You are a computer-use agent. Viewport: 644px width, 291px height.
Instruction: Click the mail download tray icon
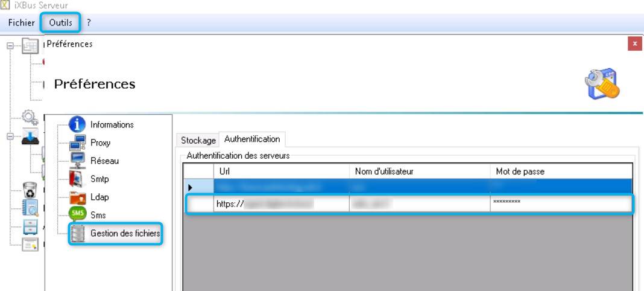coord(30,136)
